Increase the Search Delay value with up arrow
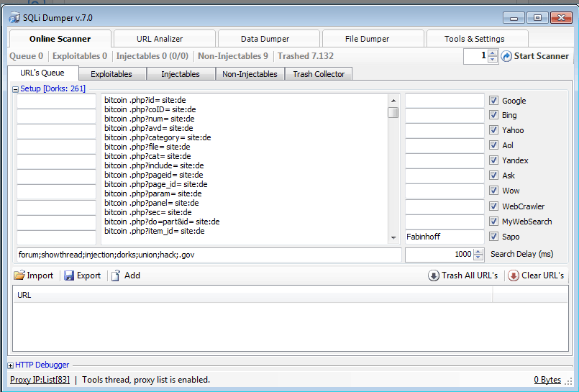 (478, 251)
